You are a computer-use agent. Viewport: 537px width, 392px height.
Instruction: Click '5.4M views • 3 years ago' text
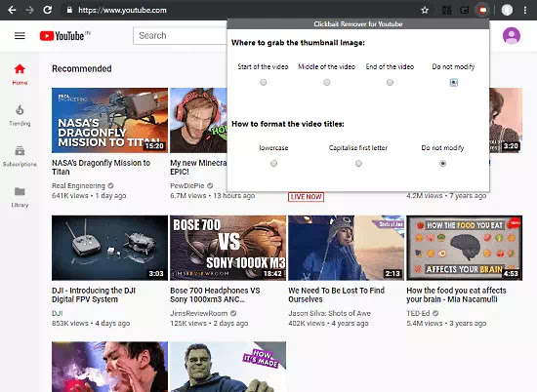pyautogui.click(x=446, y=323)
